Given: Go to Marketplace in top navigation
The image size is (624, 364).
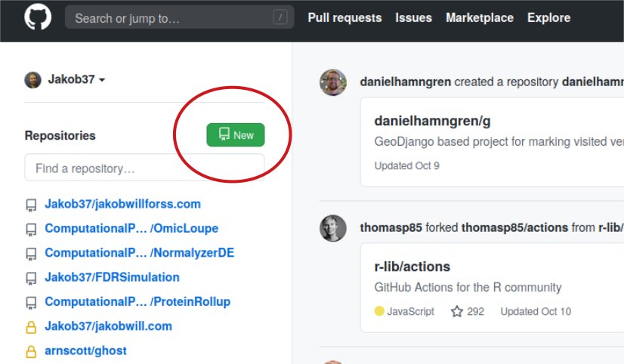Looking at the screenshot, I should (x=480, y=17).
